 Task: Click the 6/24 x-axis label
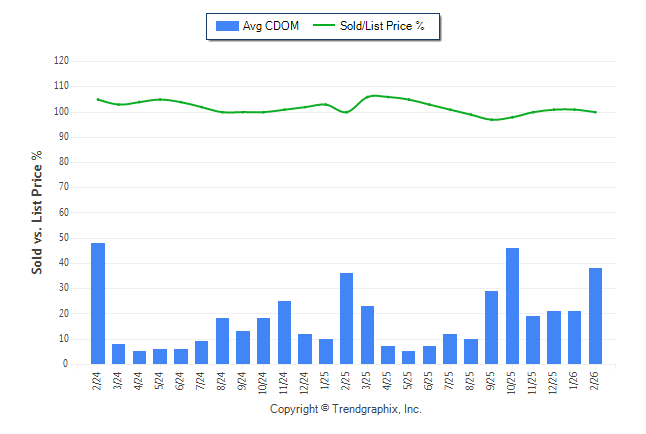[181, 383]
